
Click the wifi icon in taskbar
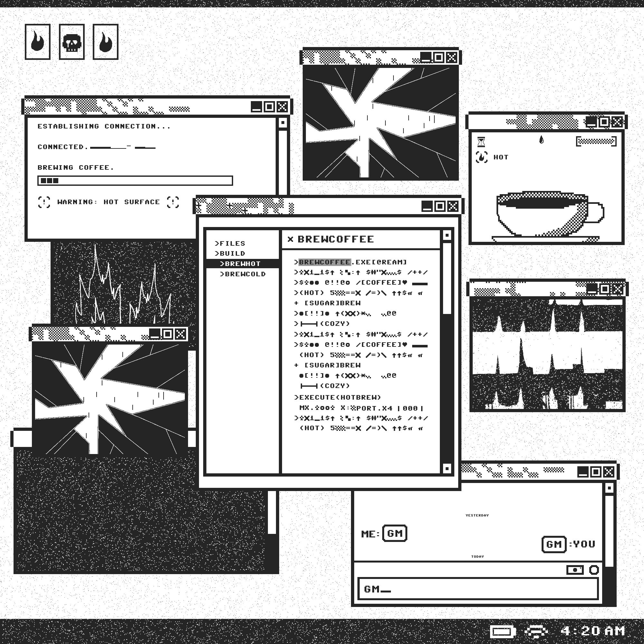click(x=536, y=631)
